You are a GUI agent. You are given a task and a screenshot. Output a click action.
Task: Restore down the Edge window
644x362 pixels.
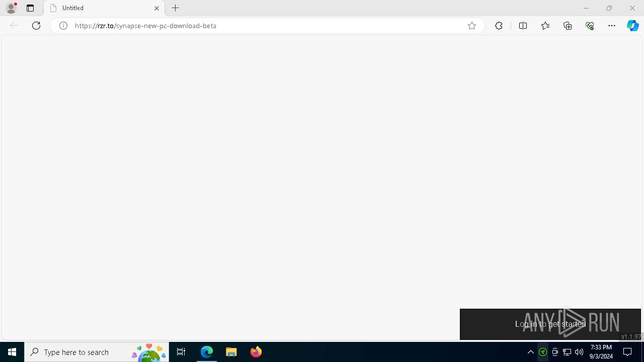coord(609,8)
